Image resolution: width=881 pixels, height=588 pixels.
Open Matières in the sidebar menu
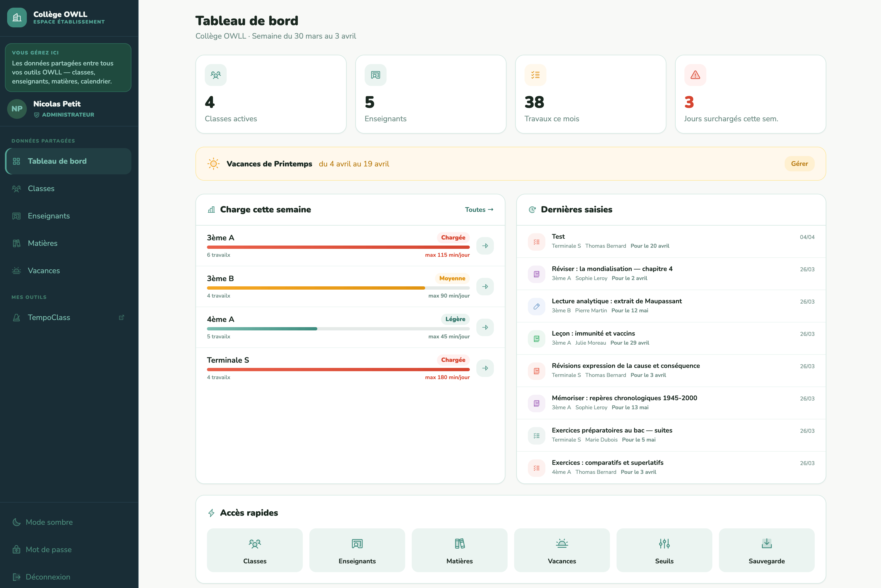coord(68,243)
